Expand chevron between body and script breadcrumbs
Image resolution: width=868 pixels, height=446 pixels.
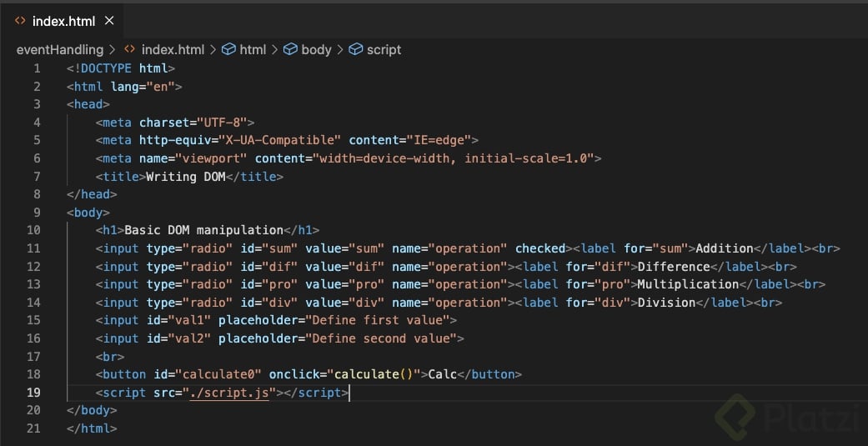(340, 50)
